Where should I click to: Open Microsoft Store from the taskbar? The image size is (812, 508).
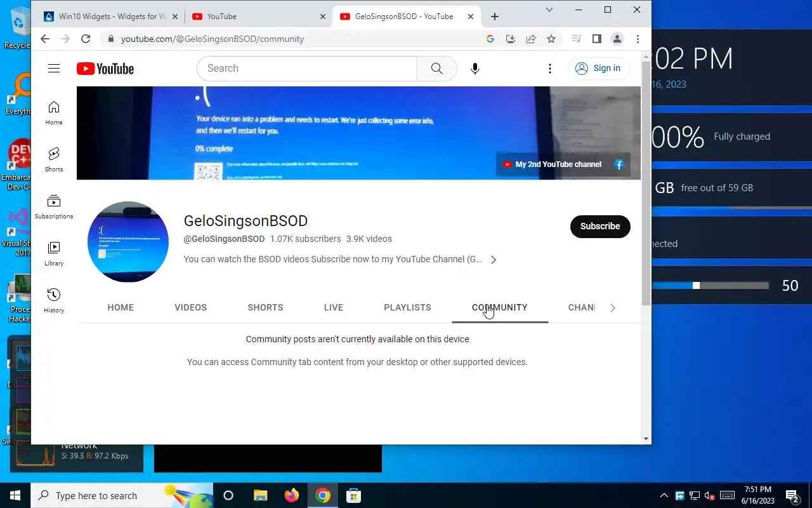point(353,495)
